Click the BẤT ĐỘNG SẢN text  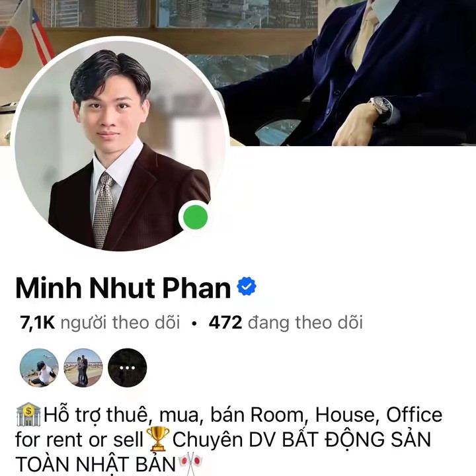click(x=356, y=439)
